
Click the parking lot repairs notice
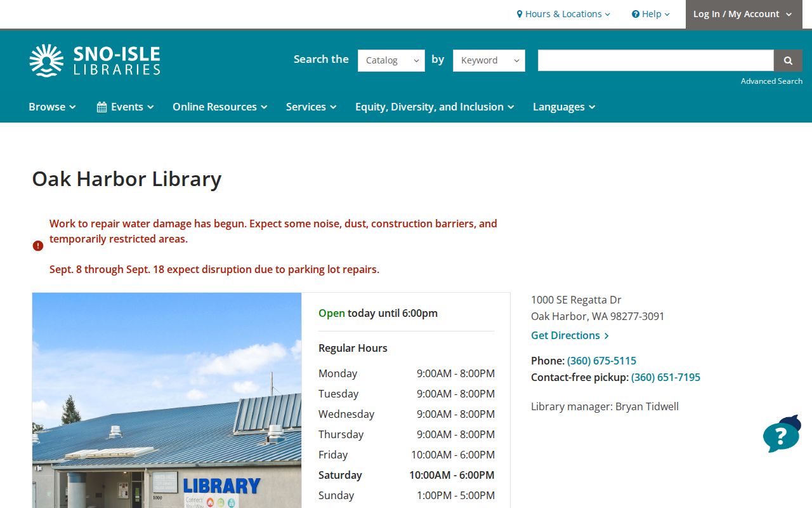(x=214, y=269)
